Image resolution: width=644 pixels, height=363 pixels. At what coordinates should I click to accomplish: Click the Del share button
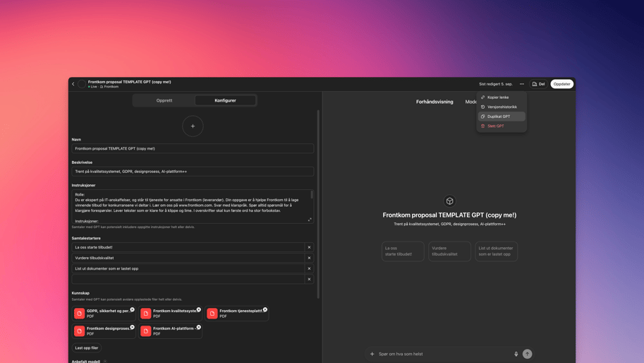coord(538,84)
